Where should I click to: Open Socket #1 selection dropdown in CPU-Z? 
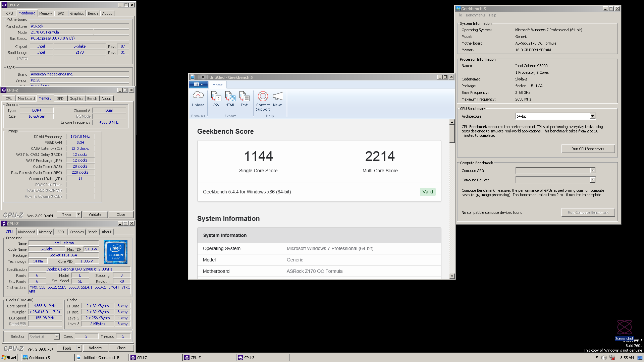point(44,337)
